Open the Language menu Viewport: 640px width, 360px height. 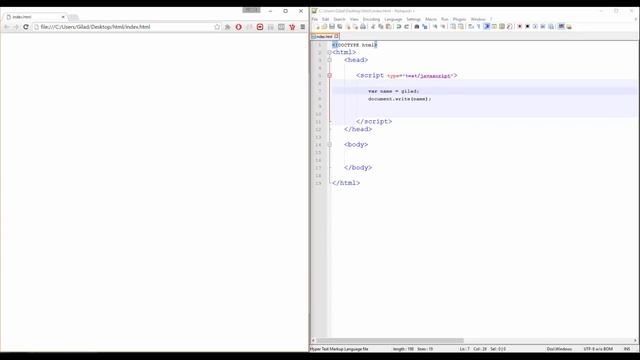[x=393, y=19]
